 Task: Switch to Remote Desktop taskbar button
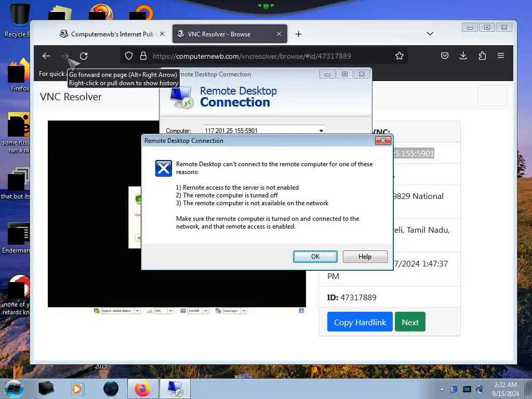coord(175,389)
